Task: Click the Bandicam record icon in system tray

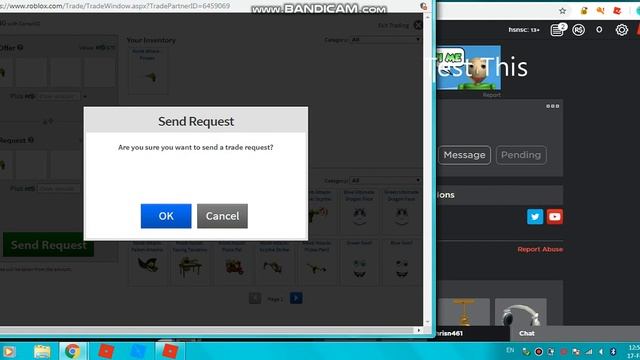Action: (x=539, y=351)
